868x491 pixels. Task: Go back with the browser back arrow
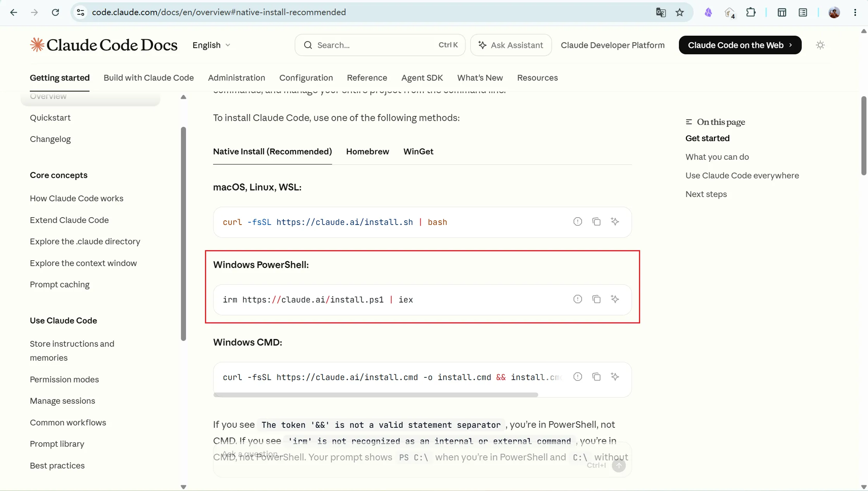[x=14, y=12]
